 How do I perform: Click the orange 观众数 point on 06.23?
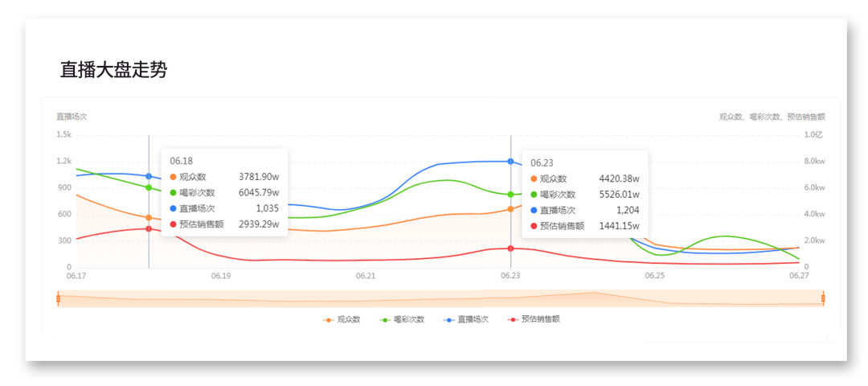pyautogui.click(x=510, y=209)
